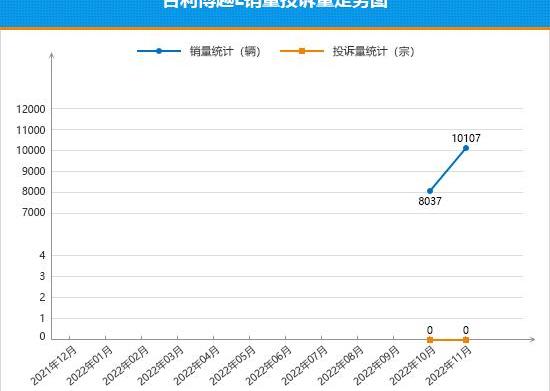Click the 12000 y-axis value

point(31,109)
